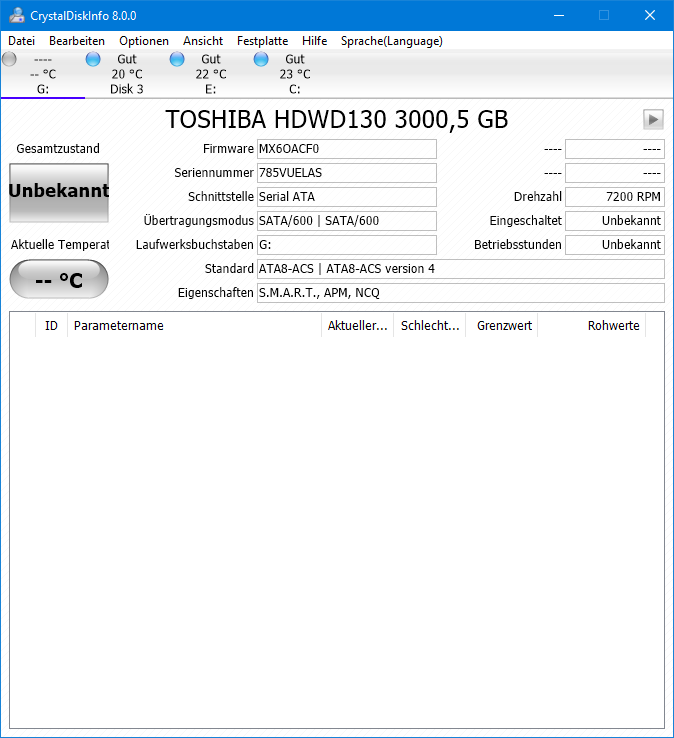The width and height of the screenshot is (674, 738).
Task: Click the gray status orb for G:
Action: click(x=9, y=59)
